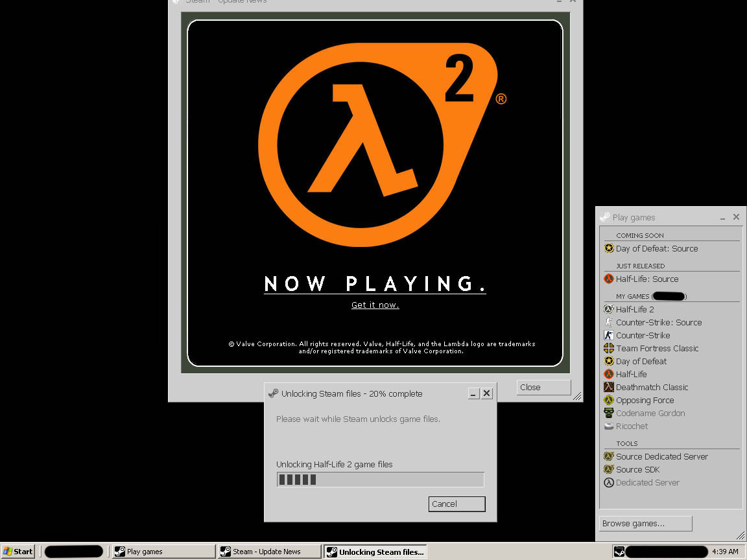Select Counter-Strike: Source in games list

658,322
